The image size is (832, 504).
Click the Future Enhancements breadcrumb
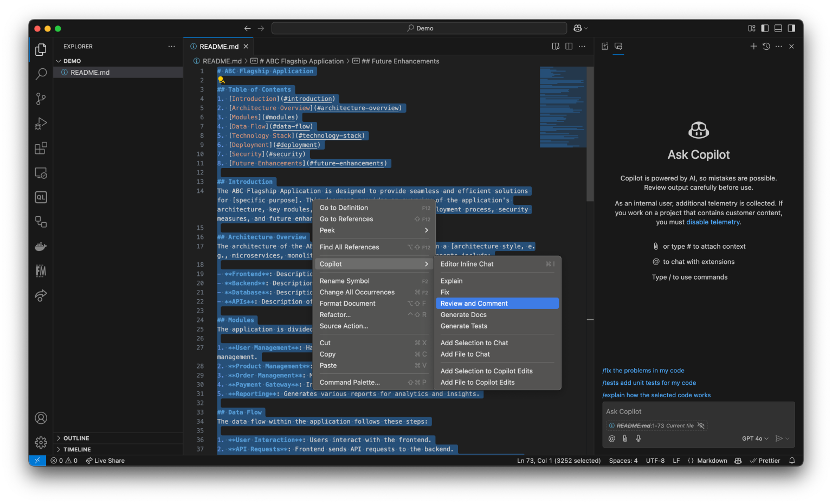(x=401, y=61)
